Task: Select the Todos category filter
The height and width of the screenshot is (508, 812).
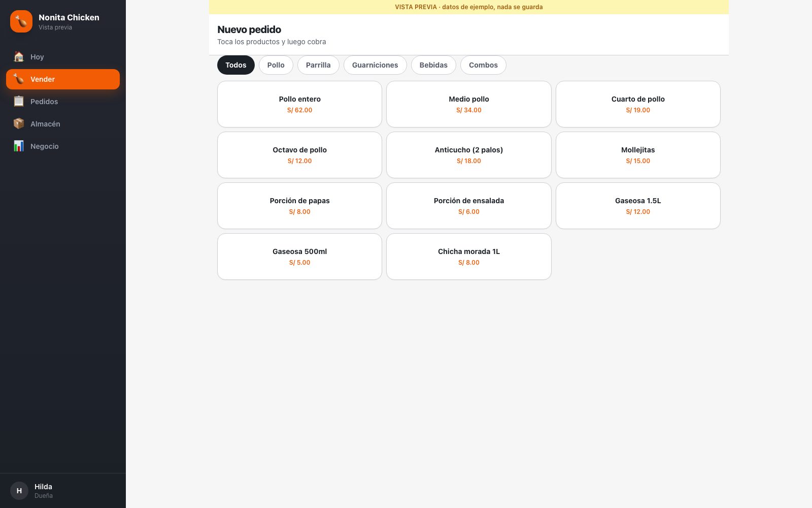Action: 236,65
